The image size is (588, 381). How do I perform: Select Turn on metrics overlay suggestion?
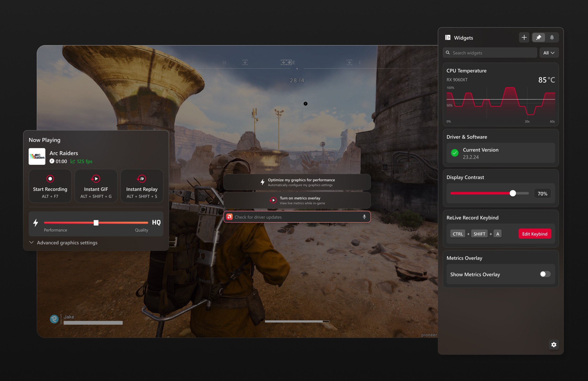pyautogui.click(x=297, y=200)
